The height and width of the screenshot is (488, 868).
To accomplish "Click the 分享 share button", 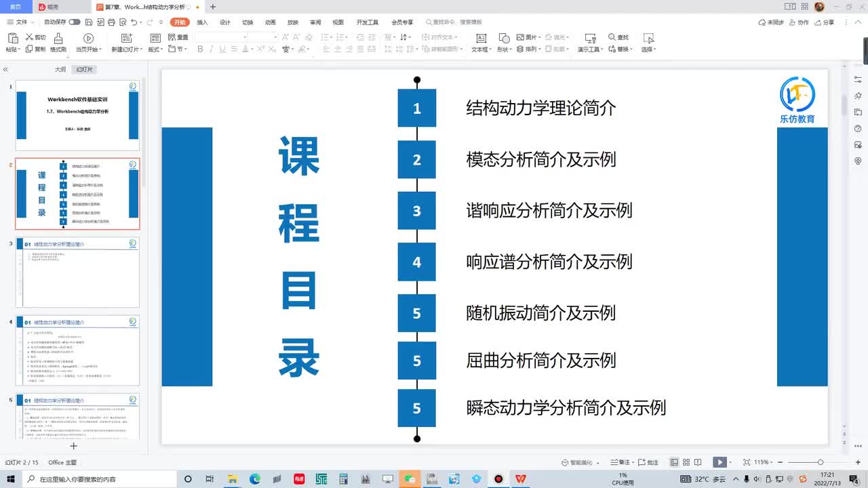I will click(825, 22).
